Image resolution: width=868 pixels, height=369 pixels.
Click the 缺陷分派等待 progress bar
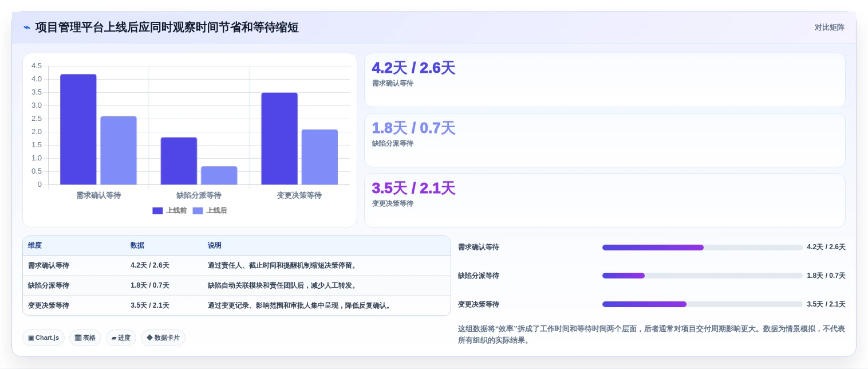coord(702,276)
